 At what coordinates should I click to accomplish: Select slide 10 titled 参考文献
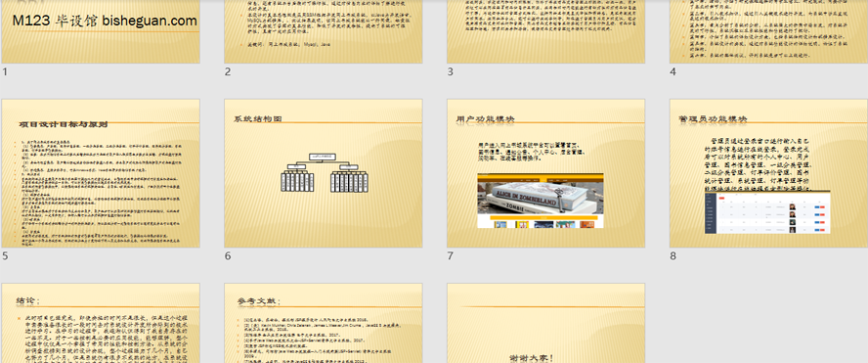pos(324,323)
